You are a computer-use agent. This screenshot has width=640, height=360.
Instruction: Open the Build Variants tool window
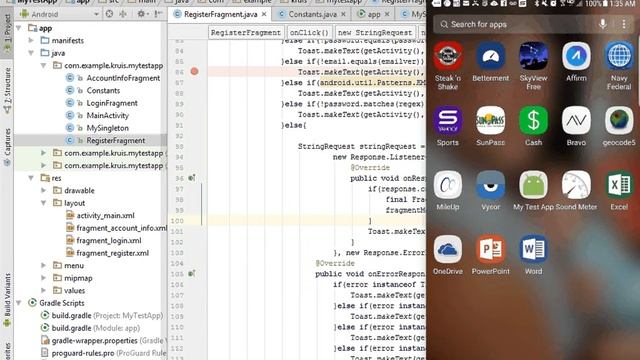[7, 300]
